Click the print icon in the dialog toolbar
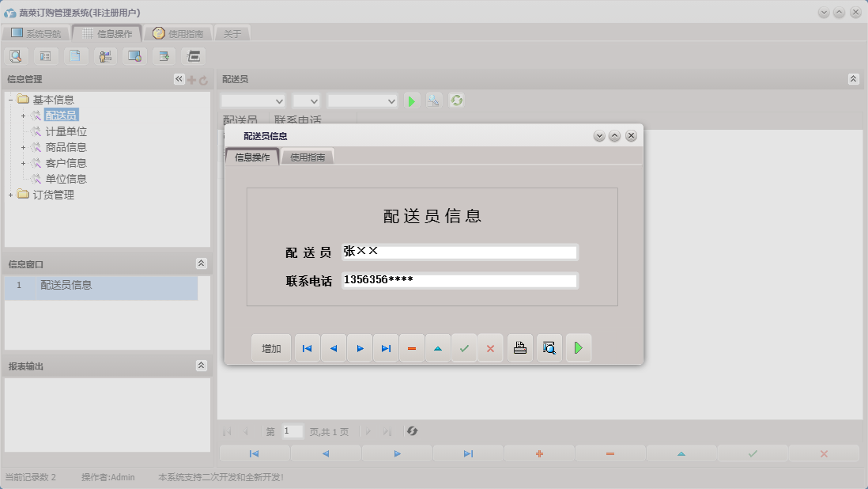Screen dimensions: 868x489 (519, 347)
